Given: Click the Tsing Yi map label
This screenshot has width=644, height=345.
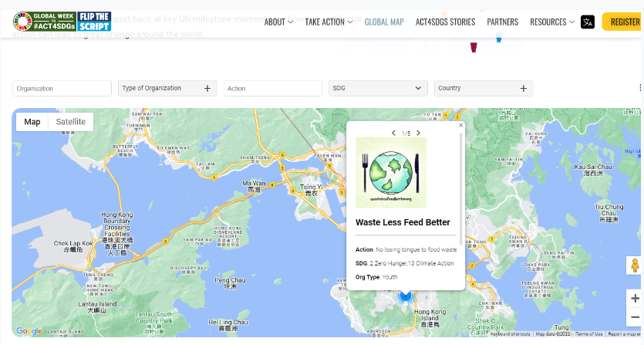Looking at the screenshot, I should [312, 190].
